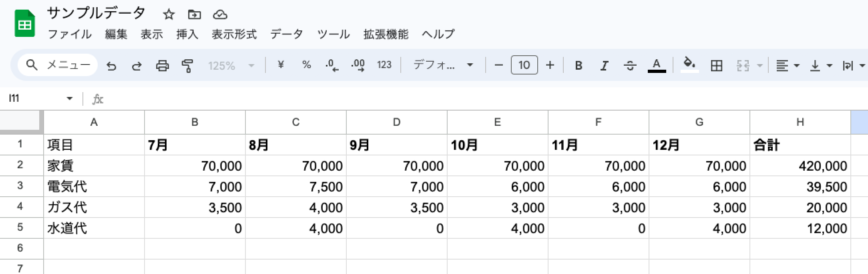Increase decimal places
This screenshot has width=868, height=274.
[358, 65]
